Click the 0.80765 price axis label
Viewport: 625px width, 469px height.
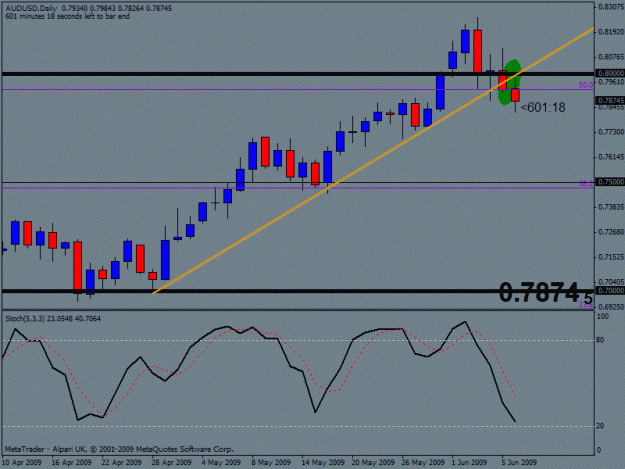611,57
